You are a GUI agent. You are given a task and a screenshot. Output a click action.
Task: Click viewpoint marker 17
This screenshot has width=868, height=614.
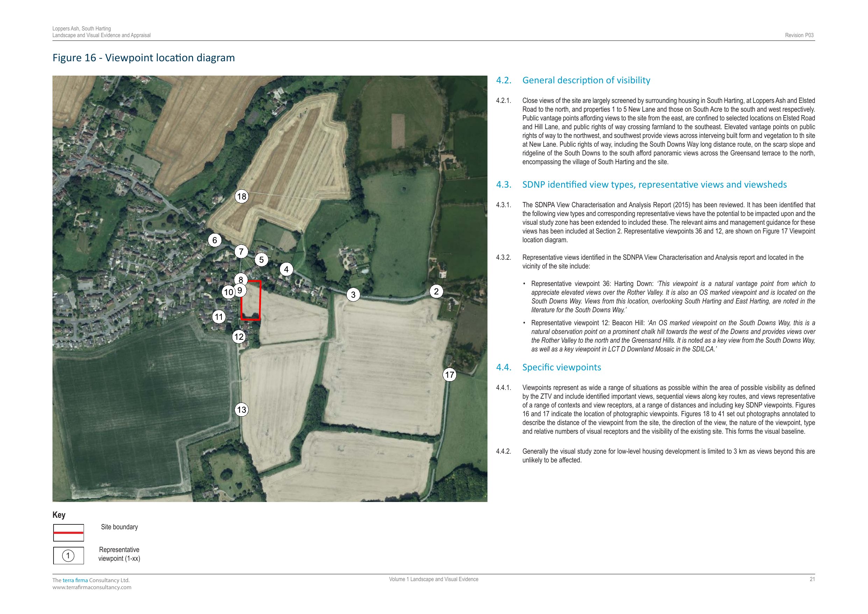coord(450,375)
